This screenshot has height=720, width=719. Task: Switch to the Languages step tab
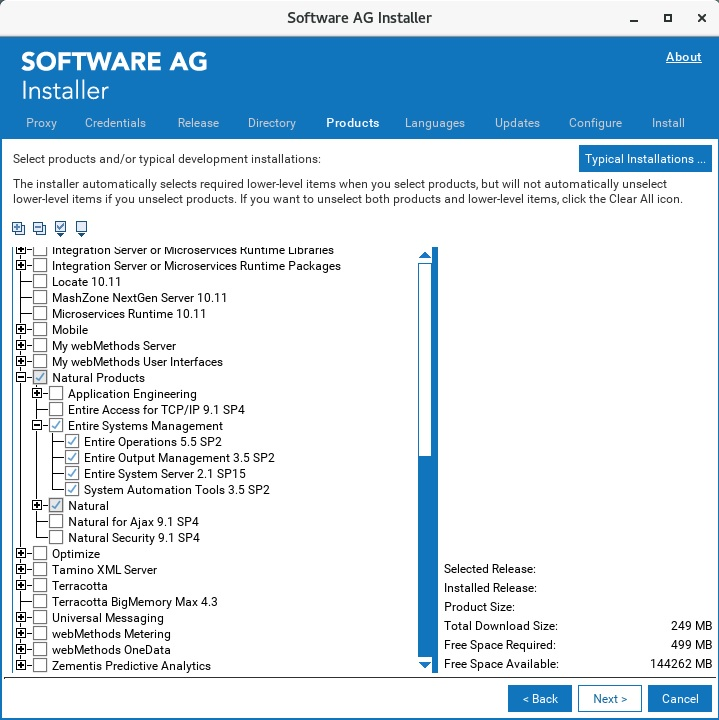point(434,123)
